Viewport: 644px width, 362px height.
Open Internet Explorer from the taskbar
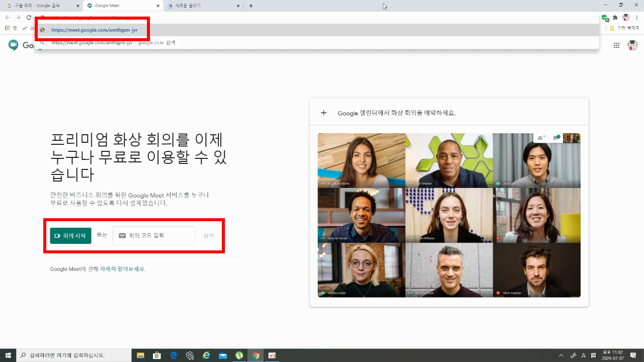click(206, 355)
